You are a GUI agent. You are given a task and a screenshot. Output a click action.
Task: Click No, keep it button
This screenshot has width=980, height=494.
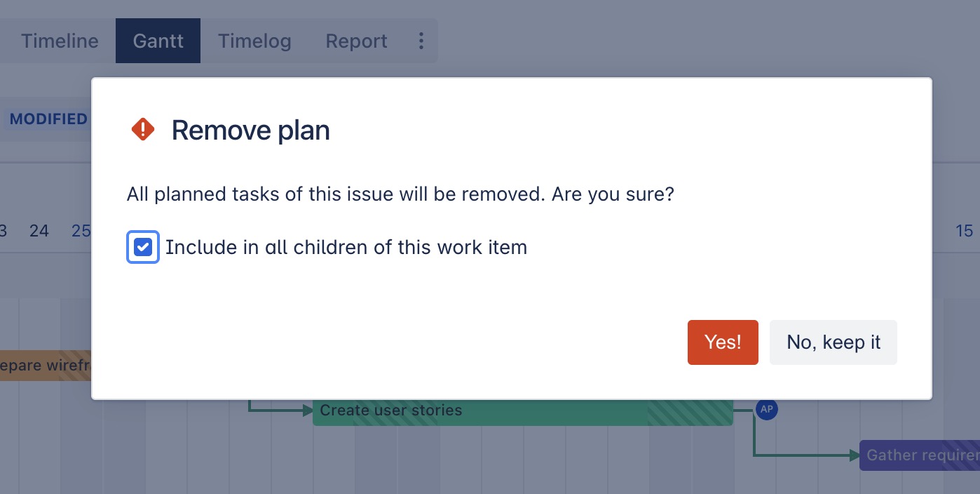(x=833, y=342)
